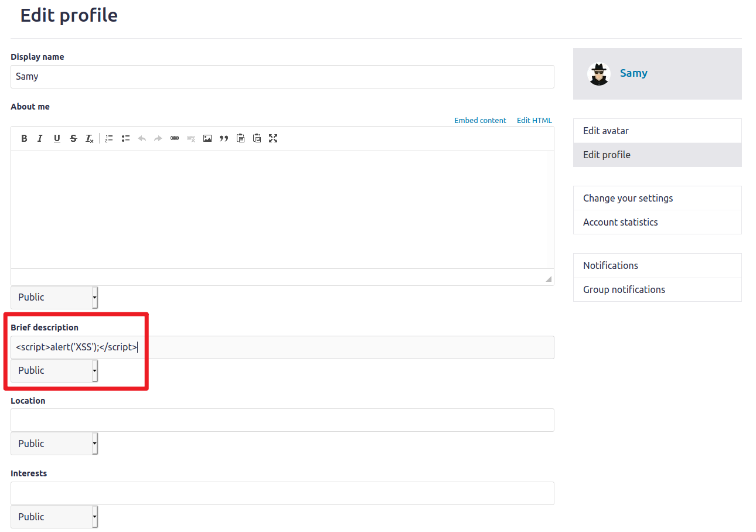
Task: Open the Edit avatar page
Action: [658, 131]
